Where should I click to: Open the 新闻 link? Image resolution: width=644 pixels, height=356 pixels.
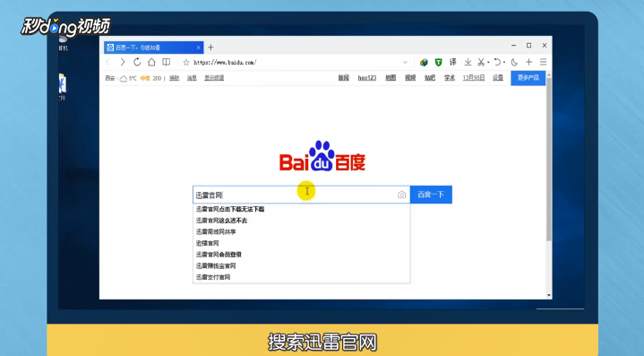[343, 78]
